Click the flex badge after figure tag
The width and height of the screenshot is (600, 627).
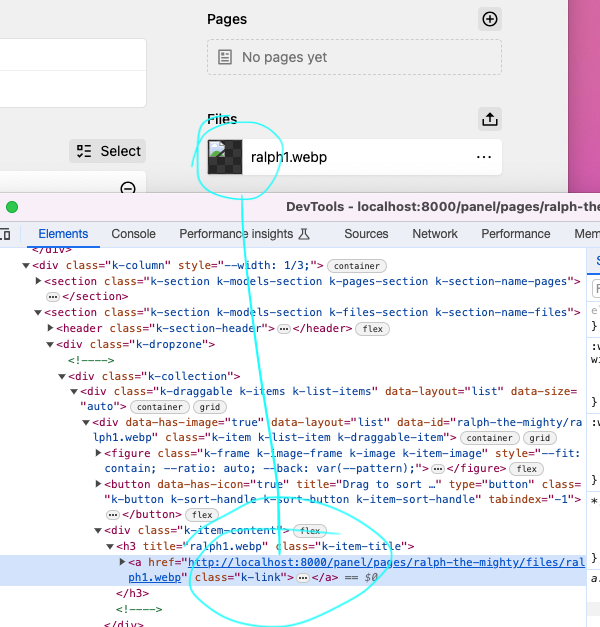click(526, 469)
